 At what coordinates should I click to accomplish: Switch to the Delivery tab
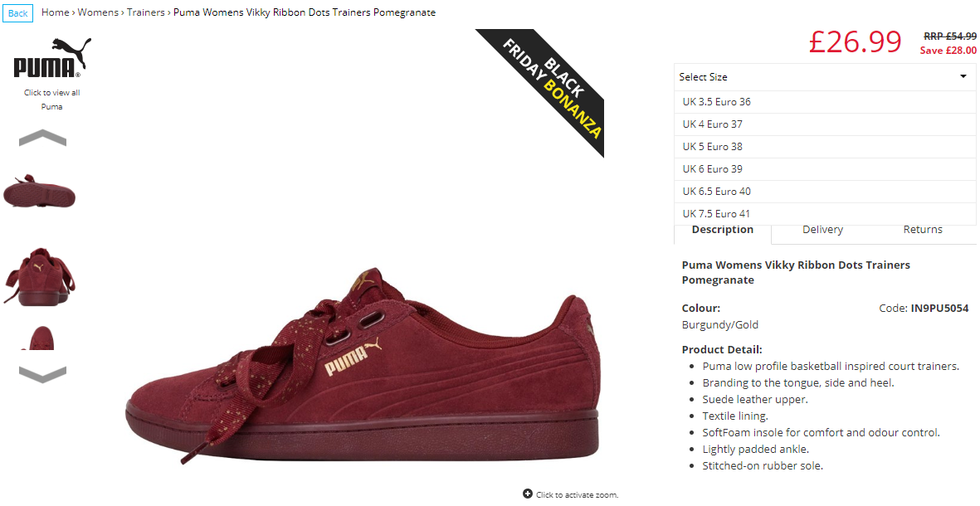[x=822, y=230]
